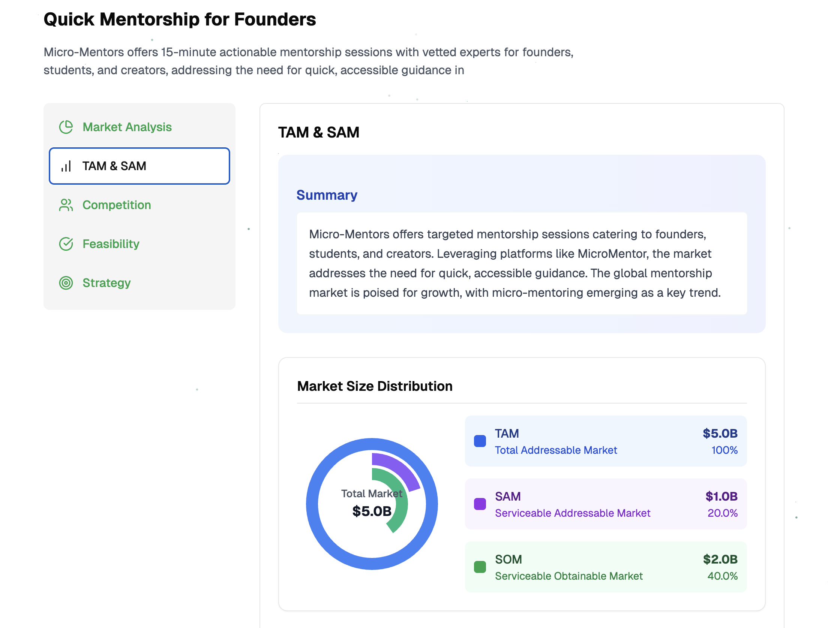Open the Strategy section

point(106,283)
